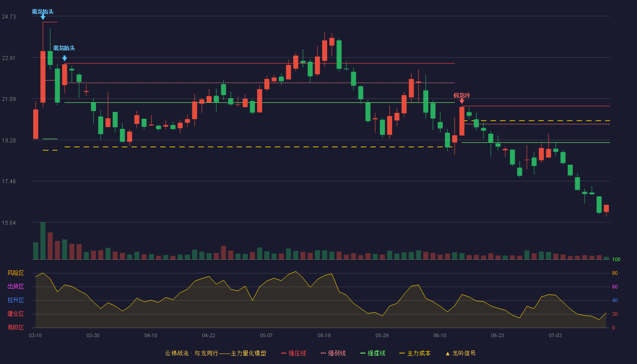Click the 出货区 zone label
Screen dimensions: 637x364
15,287
